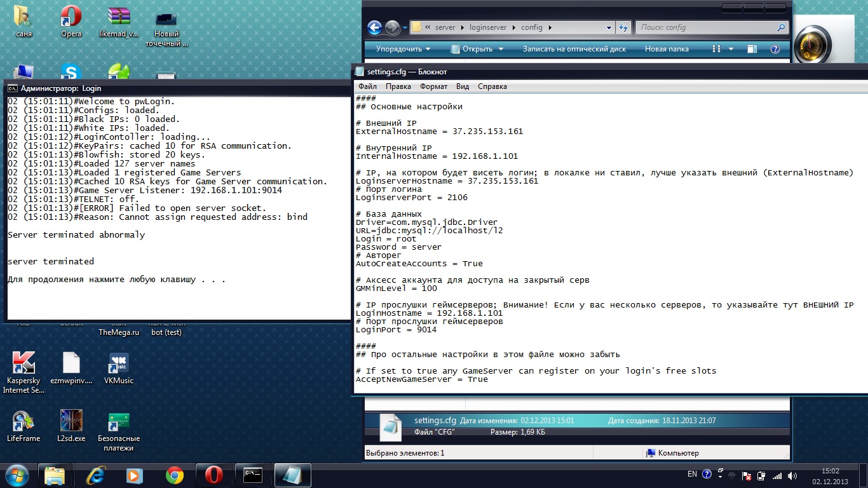Select 'loginserver' in Explorer breadcrumb
868x488 pixels.
pos(489,27)
